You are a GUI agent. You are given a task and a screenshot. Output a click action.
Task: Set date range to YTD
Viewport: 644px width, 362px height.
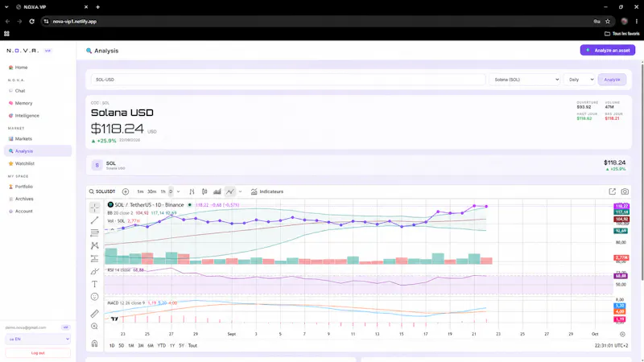click(x=162, y=346)
